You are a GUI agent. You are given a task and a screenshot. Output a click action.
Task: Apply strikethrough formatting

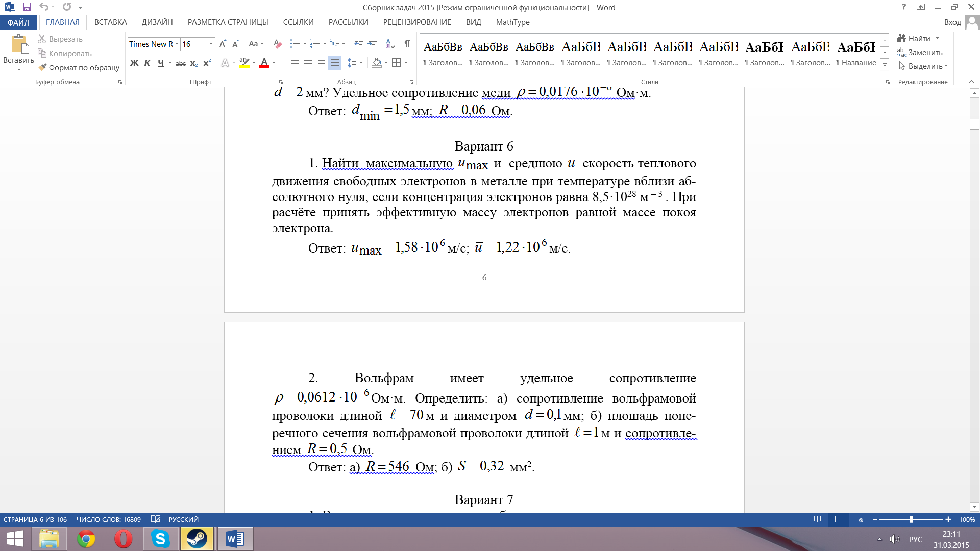(x=180, y=63)
